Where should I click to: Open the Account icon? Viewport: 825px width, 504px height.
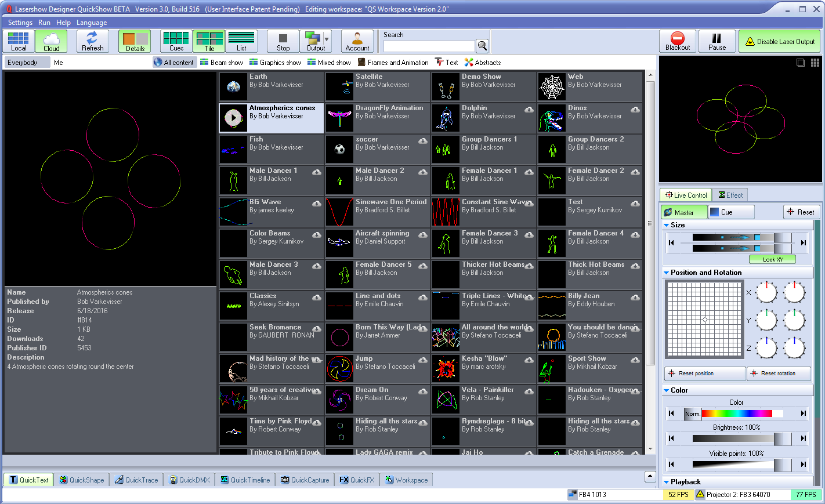357,41
